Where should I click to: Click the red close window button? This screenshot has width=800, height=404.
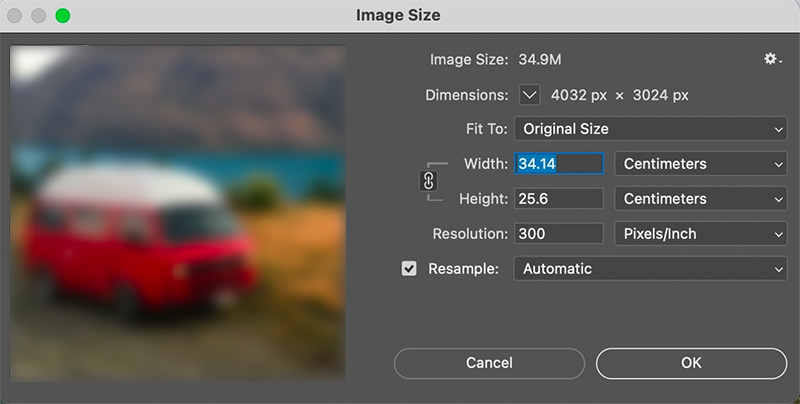pos(17,16)
